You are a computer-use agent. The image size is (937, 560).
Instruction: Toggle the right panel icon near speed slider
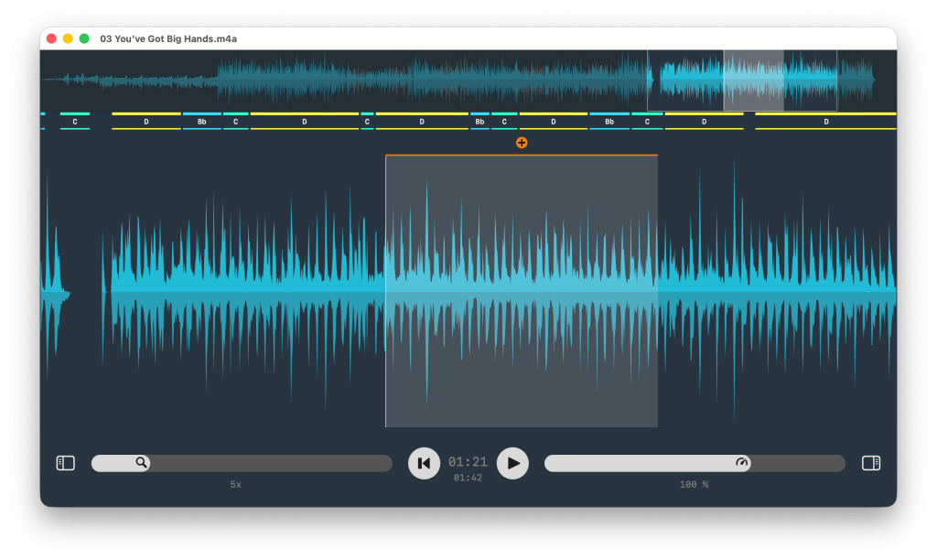(872, 463)
